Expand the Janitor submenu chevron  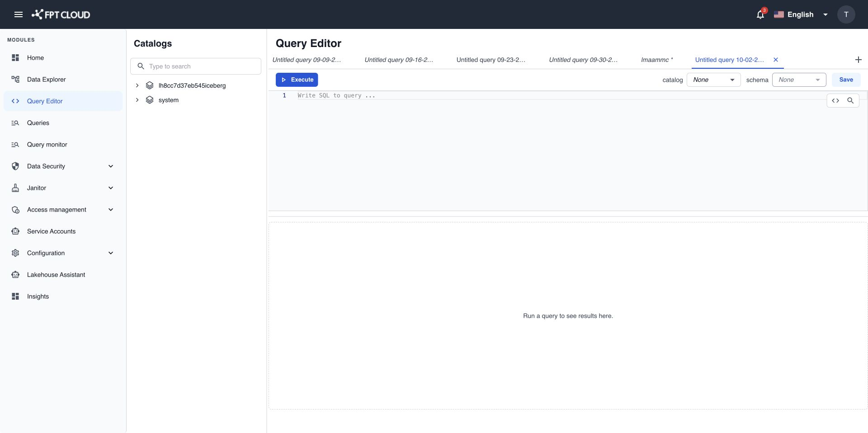coord(111,188)
